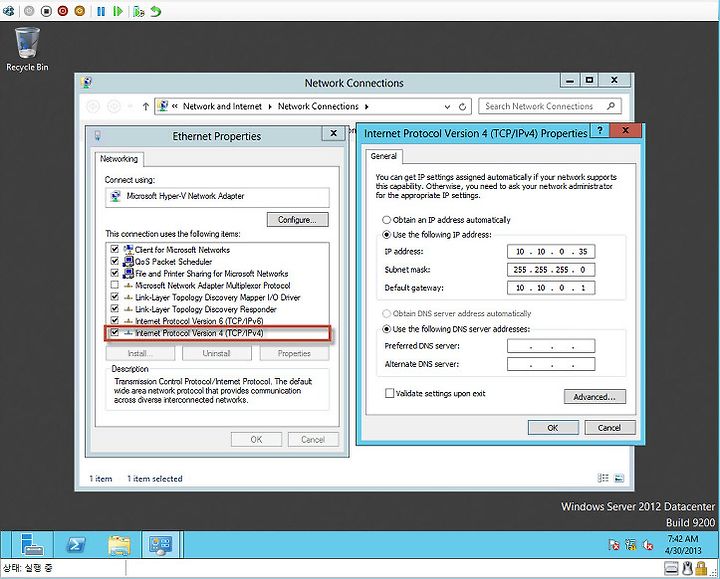Expand the chevron after Network Connections breadcrumb
The width and height of the screenshot is (720, 579).
click(366, 107)
